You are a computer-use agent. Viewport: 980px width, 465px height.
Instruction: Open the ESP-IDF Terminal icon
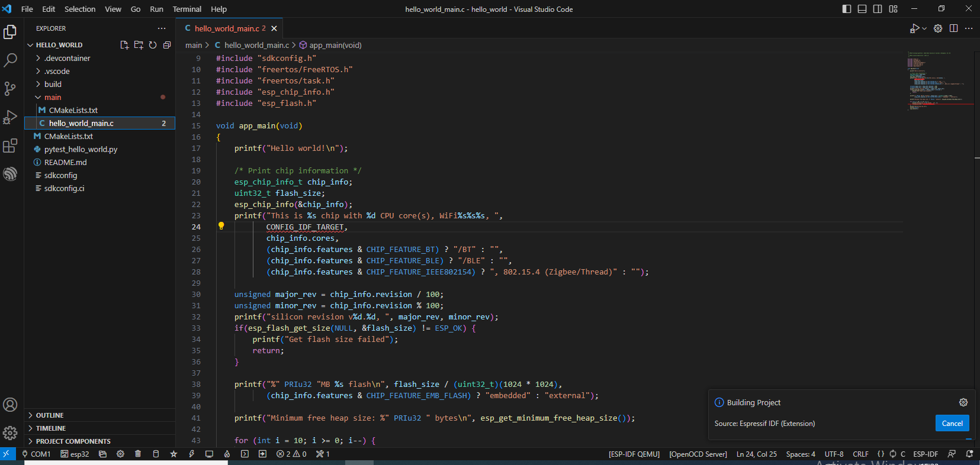point(245,454)
